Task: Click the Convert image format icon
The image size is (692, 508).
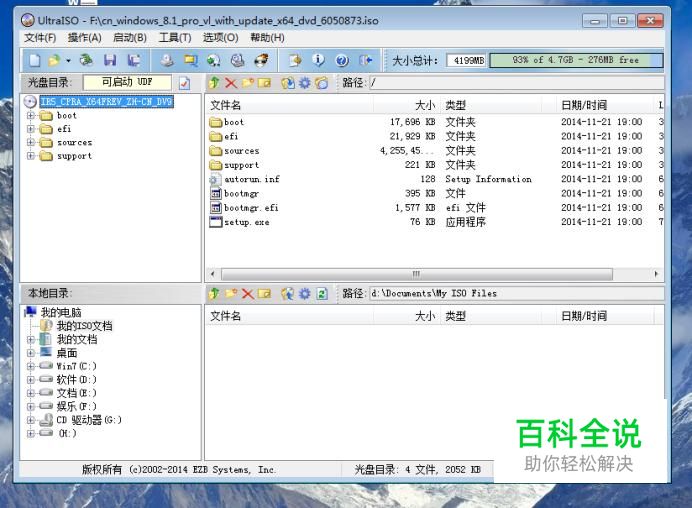Action: tap(191, 60)
